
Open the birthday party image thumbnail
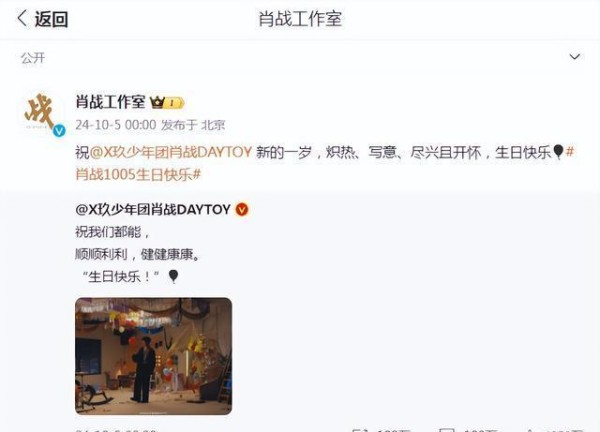tap(153, 356)
